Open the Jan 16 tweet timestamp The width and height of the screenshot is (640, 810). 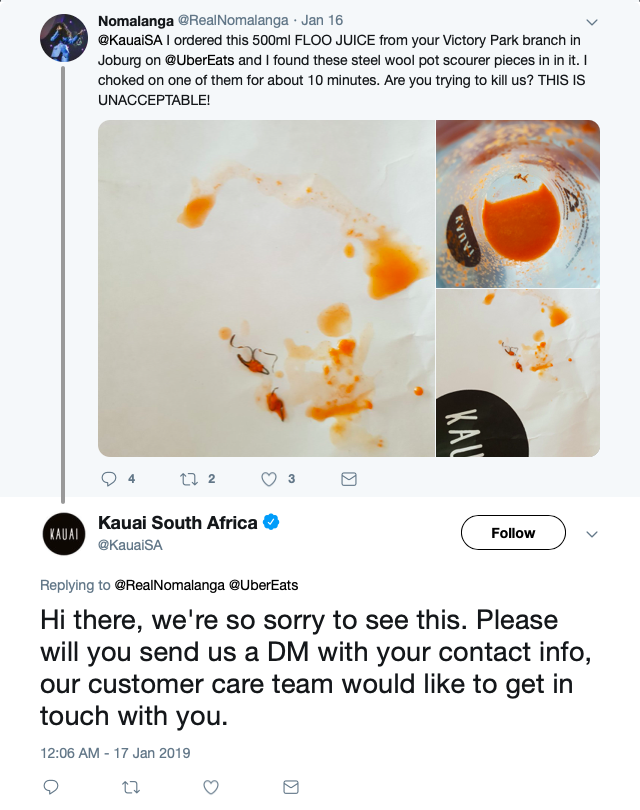[322, 20]
